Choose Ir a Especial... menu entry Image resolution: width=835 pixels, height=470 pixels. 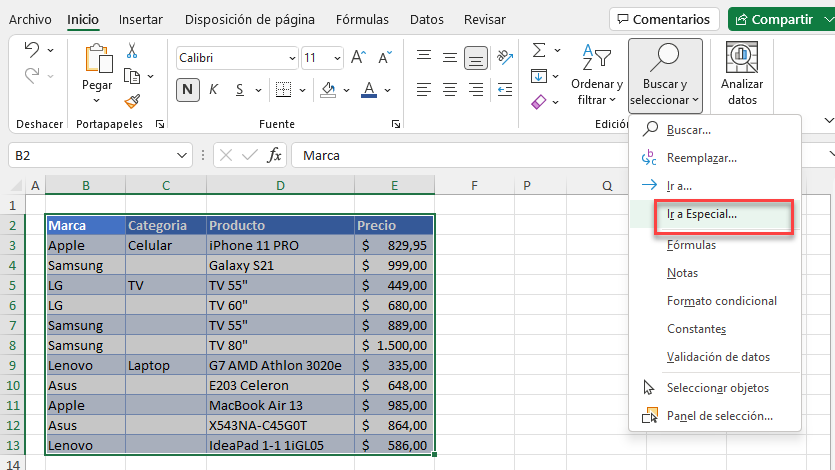tap(715, 215)
